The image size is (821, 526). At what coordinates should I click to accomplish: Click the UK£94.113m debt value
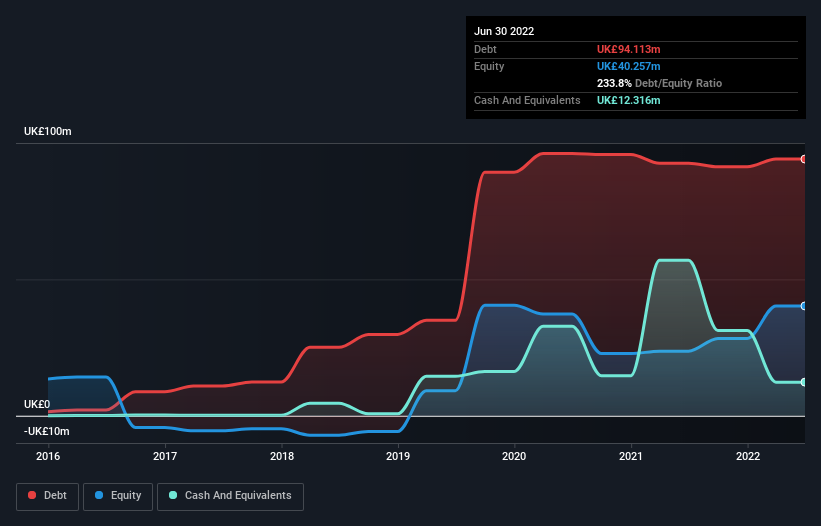(628, 49)
